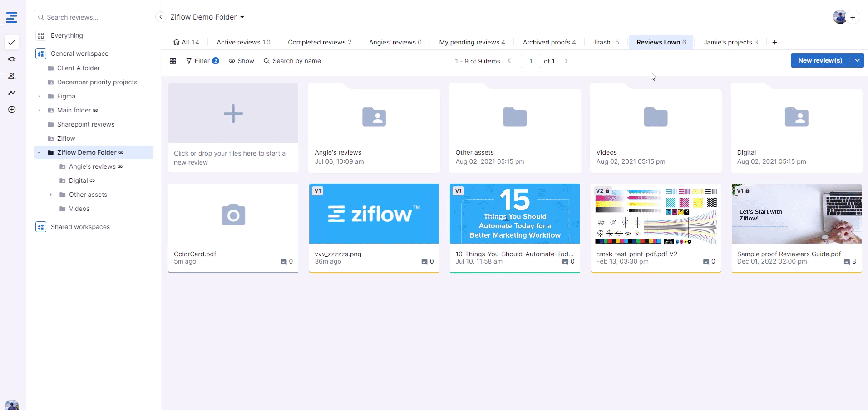Screen dimensions: 868x410
Task: Open the analytics chart sidebar icon
Action: [12, 93]
